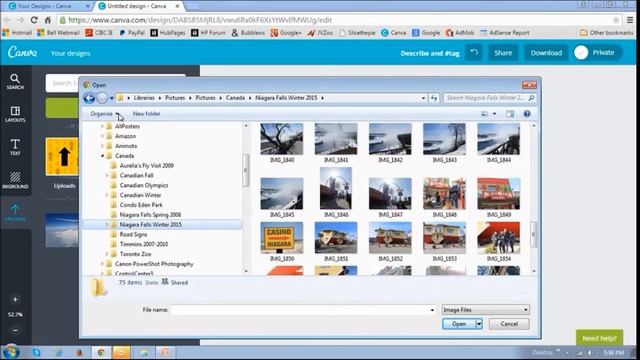Click the browser home icon
The height and width of the screenshot is (360, 640).
[48, 20]
